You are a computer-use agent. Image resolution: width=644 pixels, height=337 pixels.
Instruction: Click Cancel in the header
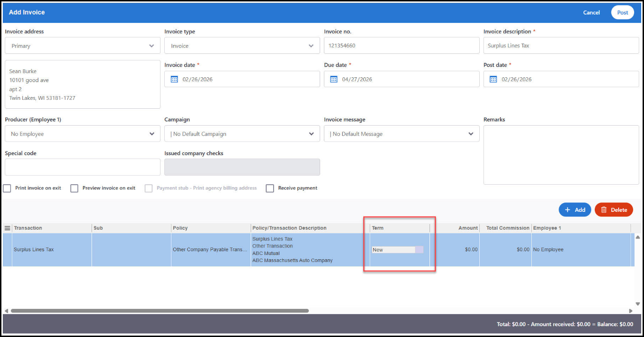[591, 13]
